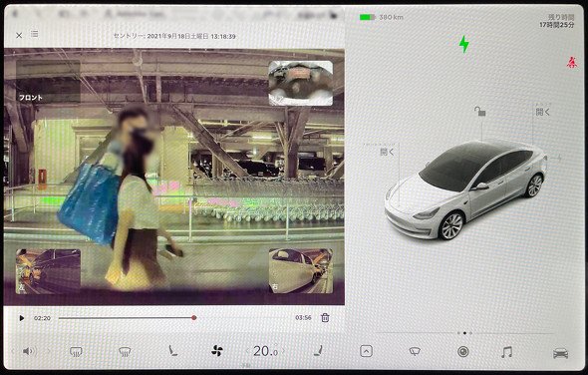588x375 pixels.
Task: Open passenger seat heater control
Action: tap(318, 351)
